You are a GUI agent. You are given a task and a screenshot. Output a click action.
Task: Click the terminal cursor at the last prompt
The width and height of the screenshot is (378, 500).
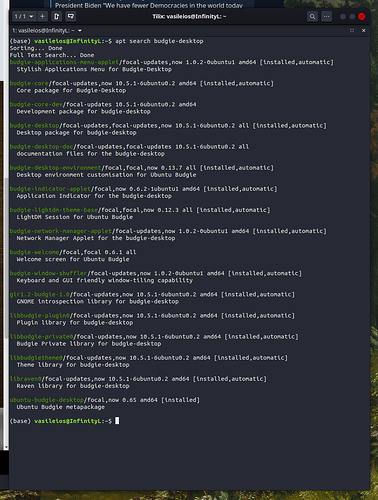(x=117, y=421)
